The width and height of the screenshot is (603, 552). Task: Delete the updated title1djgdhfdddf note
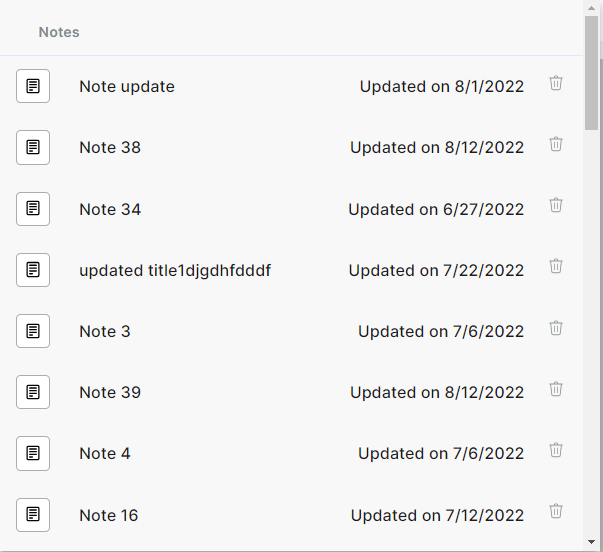point(556,266)
